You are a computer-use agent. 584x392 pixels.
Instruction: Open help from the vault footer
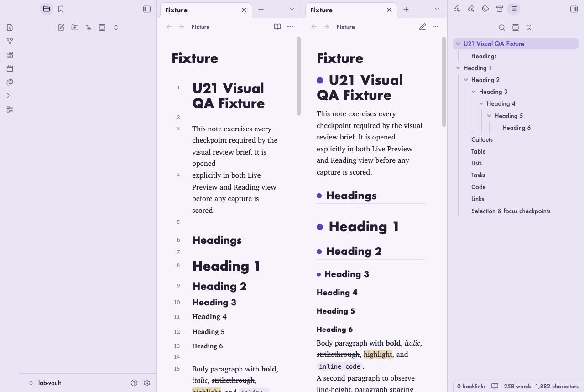(134, 383)
